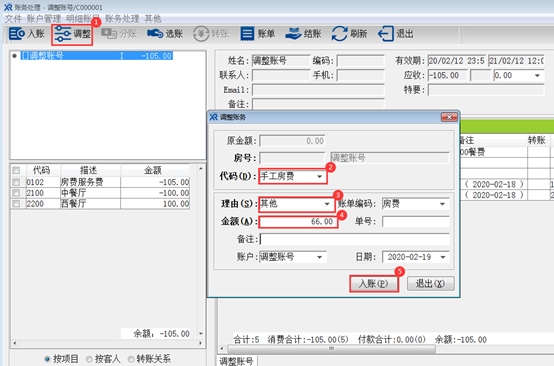Select the 选账 toolbar icon

click(x=165, y=34)
